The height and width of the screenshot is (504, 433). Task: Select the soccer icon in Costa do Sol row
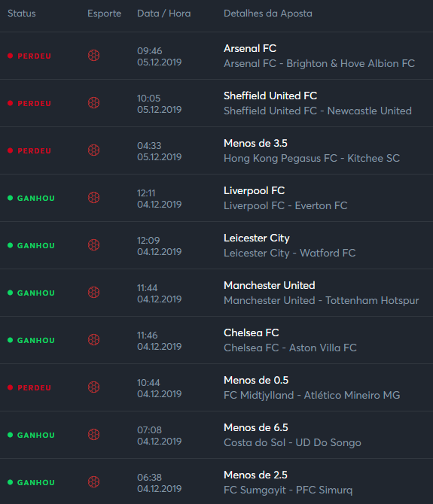[x=93, y=435]
